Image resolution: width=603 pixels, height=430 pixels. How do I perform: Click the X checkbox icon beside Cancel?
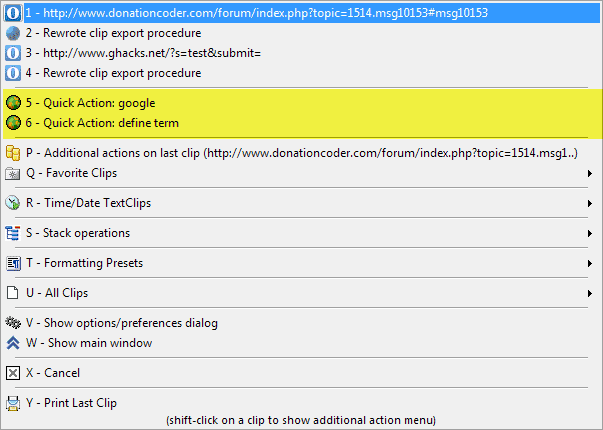click(13, 373)
